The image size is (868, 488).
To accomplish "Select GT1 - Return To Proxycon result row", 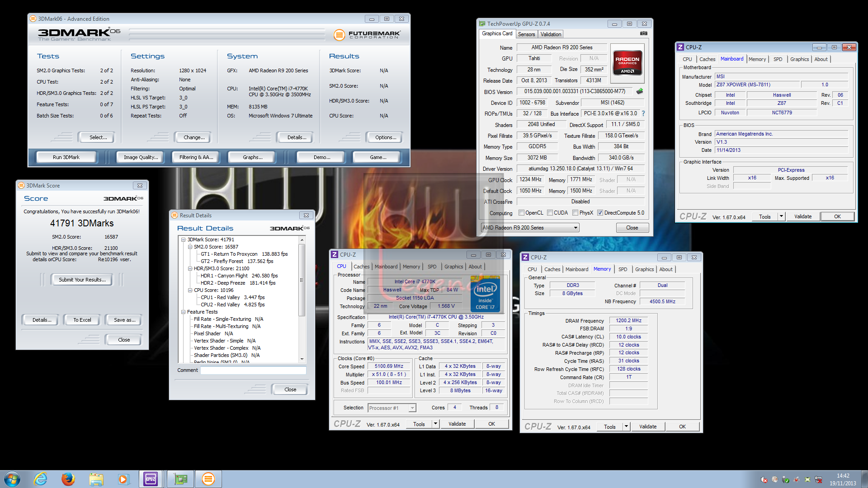I will point(244,254).
